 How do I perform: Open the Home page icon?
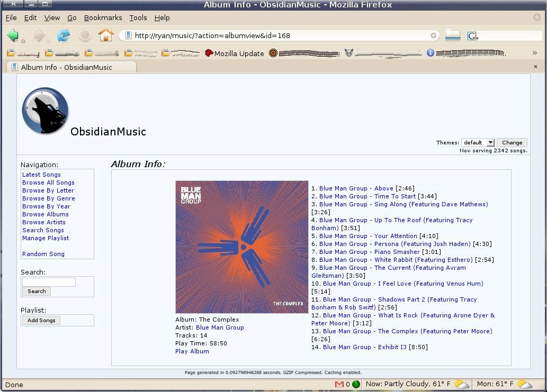pyautogui.click(x=106, y=35)
